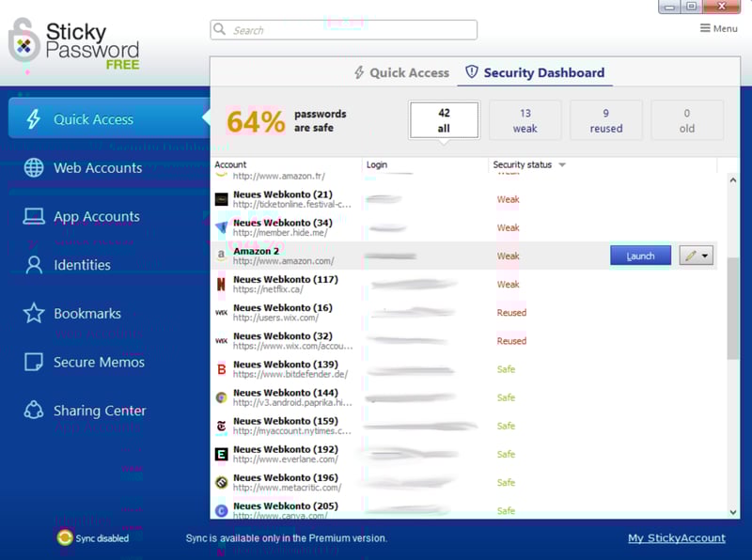Click the account list scrollbar thumb
Screen dimensions: 752x560
coord(732,308)
